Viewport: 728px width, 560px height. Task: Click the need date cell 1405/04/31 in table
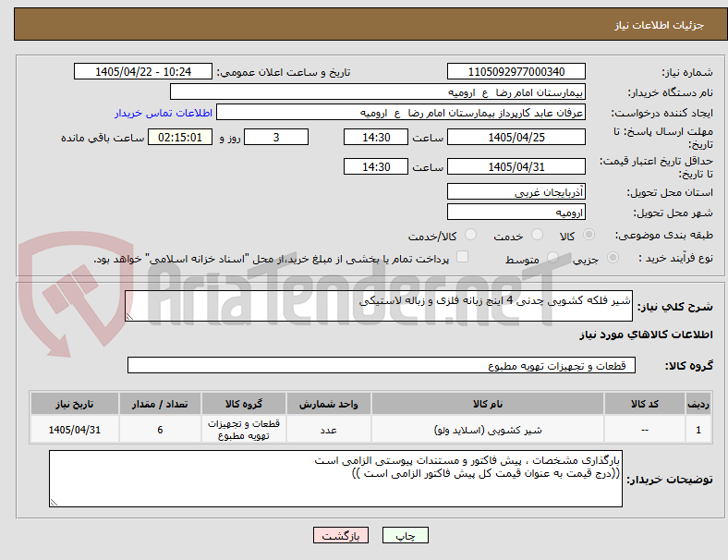coord(74,430)
